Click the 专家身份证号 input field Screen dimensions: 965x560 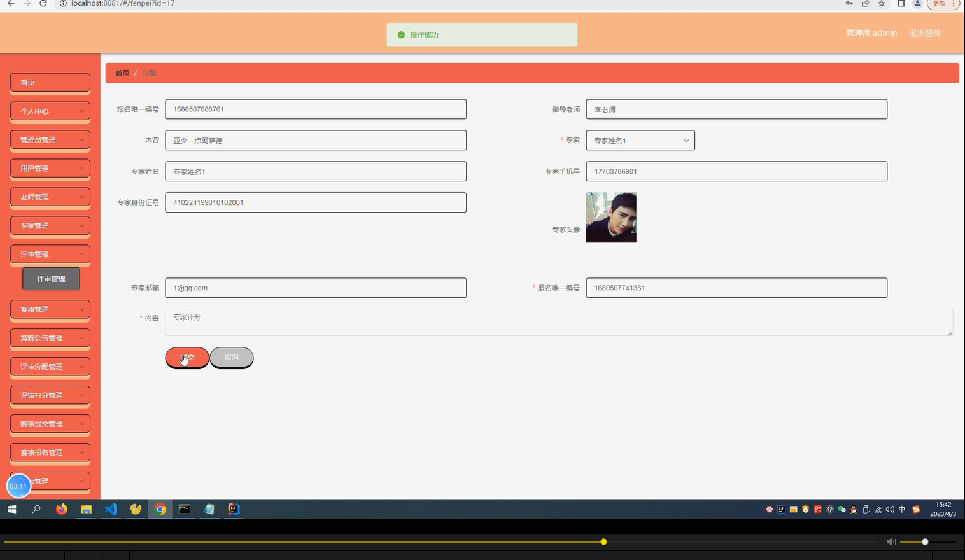coord(316,202)
